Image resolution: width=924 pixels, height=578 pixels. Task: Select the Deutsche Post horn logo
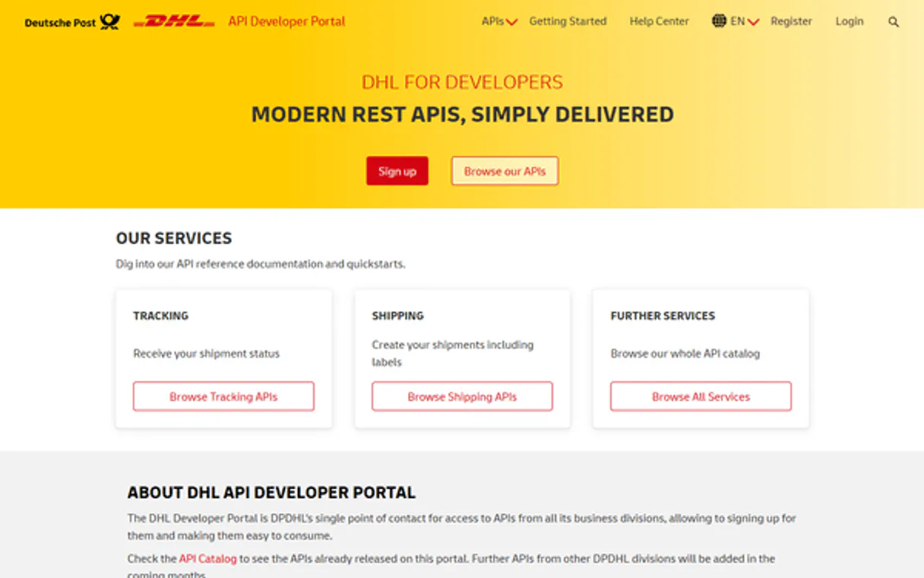pos(109,21)
